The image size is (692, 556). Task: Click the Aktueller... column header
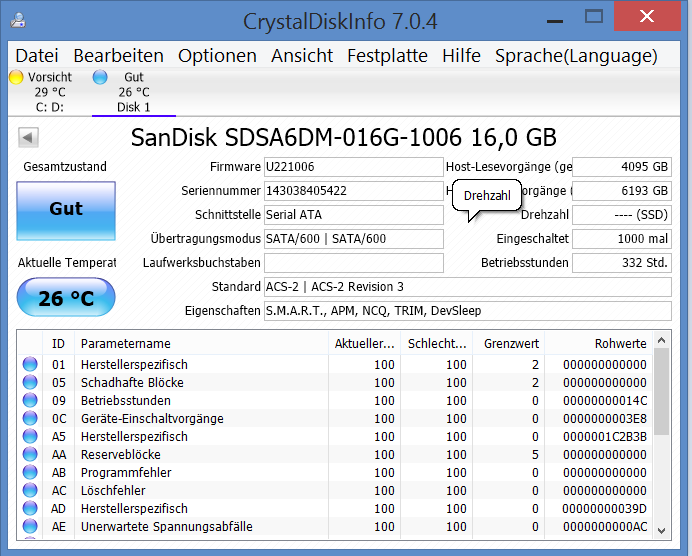pos(365,343)
